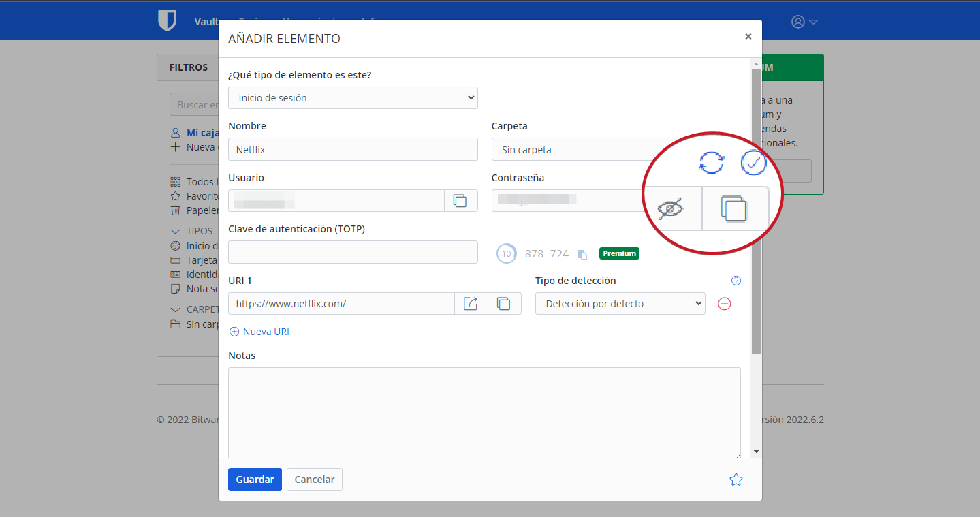The width and height of the screenshot is (980, 517).
Task: Click the plus icon next to Nueva
Action: tap(175, 147)
